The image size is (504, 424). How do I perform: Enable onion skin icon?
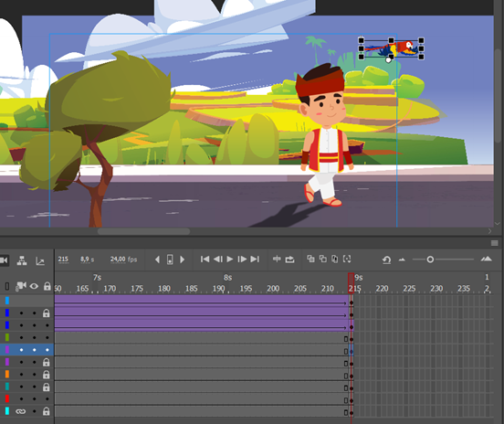coord(310,259)
